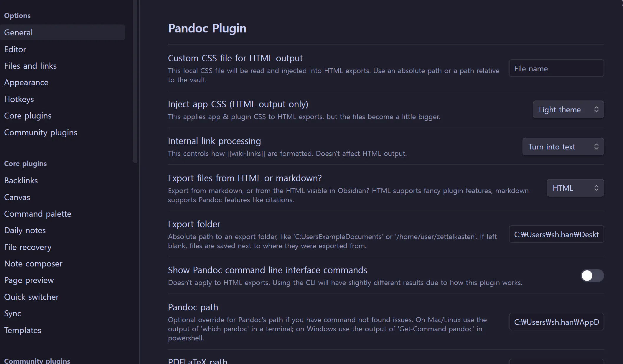Switch to the Editor settings tab
The width and height of the screenshot is (623, 364).
(15, 49)
